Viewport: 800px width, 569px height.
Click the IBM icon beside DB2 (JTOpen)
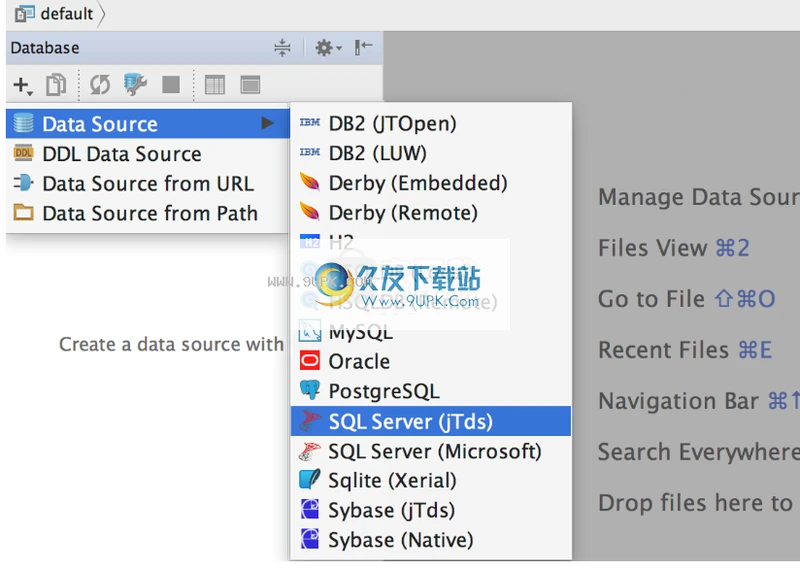click(310, 122)
